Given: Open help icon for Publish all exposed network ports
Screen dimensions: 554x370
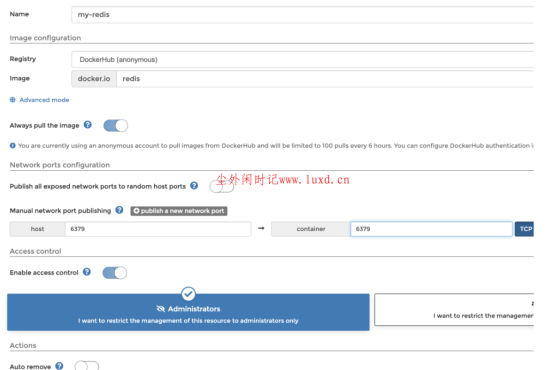Looking at the screenshot, I should click(x=194, y=186).
